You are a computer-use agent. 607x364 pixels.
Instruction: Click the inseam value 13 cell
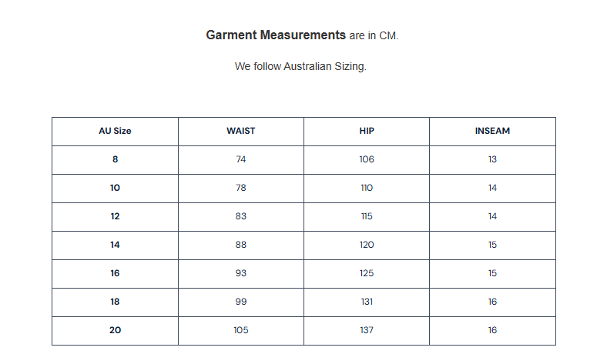coord(492,159)
